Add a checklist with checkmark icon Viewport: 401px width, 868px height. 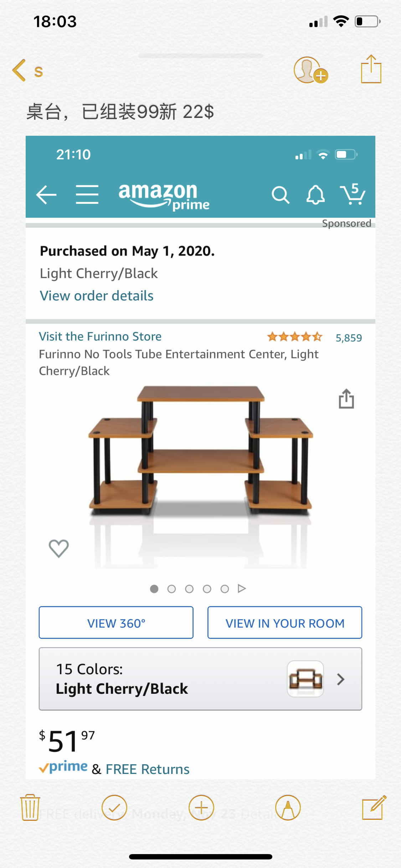point(114,807)
